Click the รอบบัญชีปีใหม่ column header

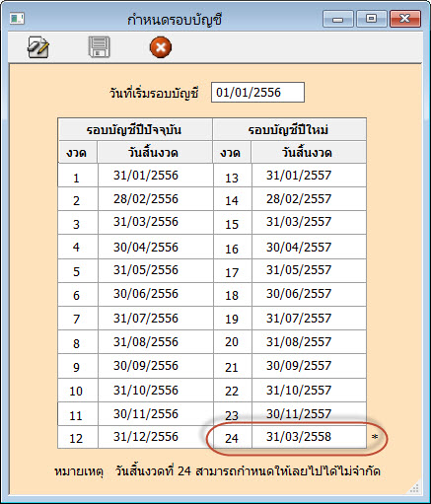point(290,129)
